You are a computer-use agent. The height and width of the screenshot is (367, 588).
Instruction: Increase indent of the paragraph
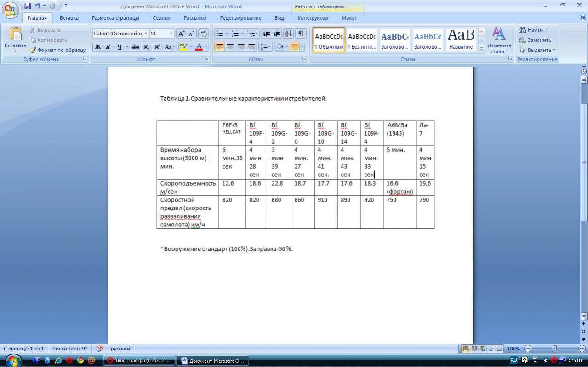tap(277, 34)
